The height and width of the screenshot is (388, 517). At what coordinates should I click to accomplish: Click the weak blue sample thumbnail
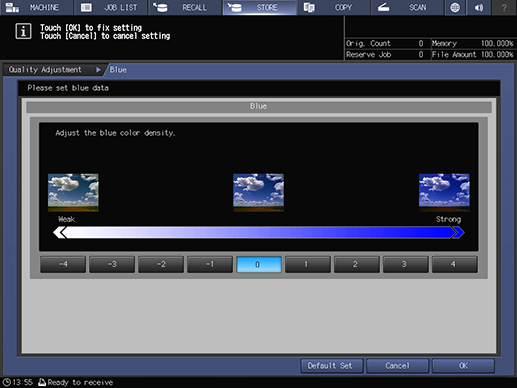point(73,192)
